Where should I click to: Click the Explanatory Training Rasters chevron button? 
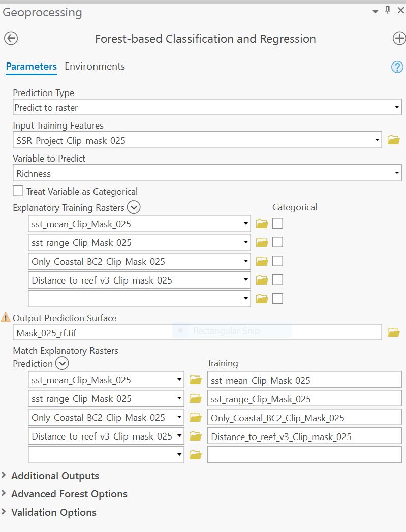point(134,207)
